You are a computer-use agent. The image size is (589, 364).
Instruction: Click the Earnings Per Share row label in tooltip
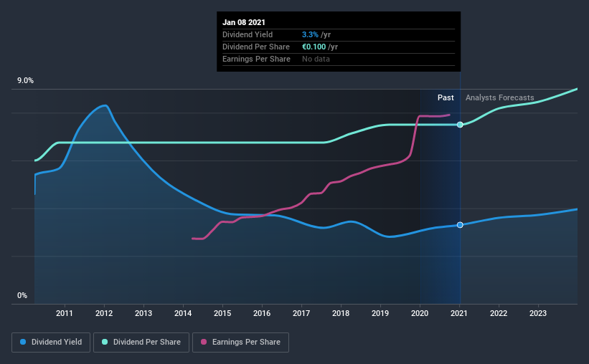[x=256, y=59]
